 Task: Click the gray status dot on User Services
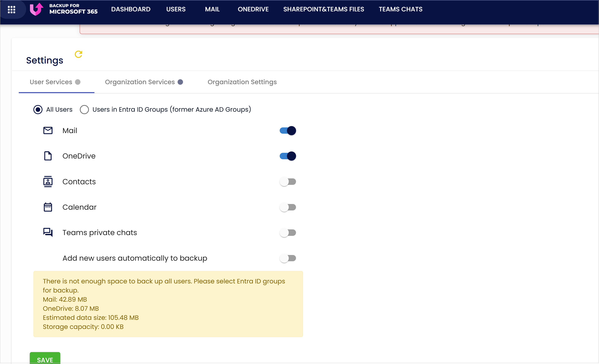pos(78,82)
